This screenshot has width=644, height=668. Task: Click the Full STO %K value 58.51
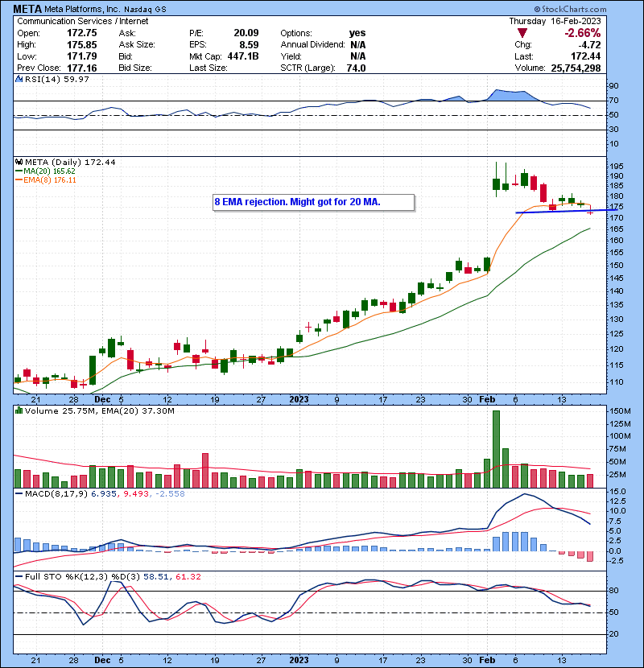(155, 577)
